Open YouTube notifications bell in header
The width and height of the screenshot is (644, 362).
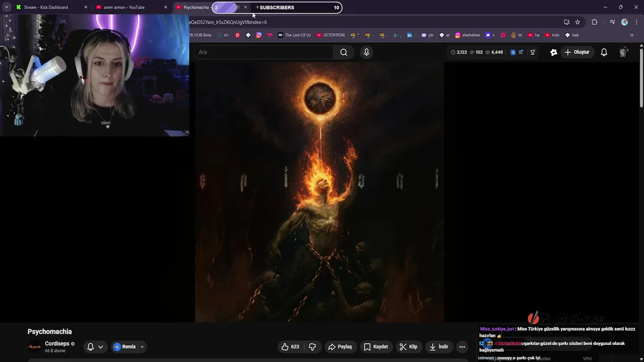tap(604, 52)
